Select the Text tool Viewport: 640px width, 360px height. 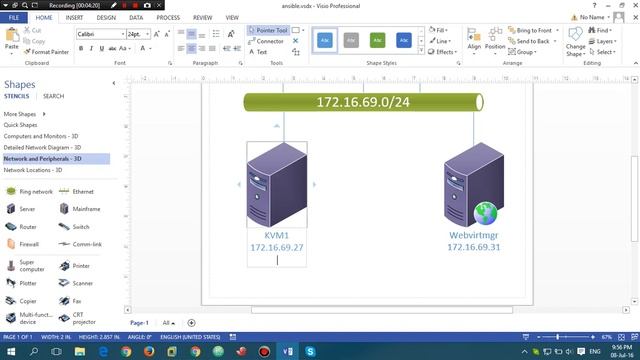coord(258,52)
